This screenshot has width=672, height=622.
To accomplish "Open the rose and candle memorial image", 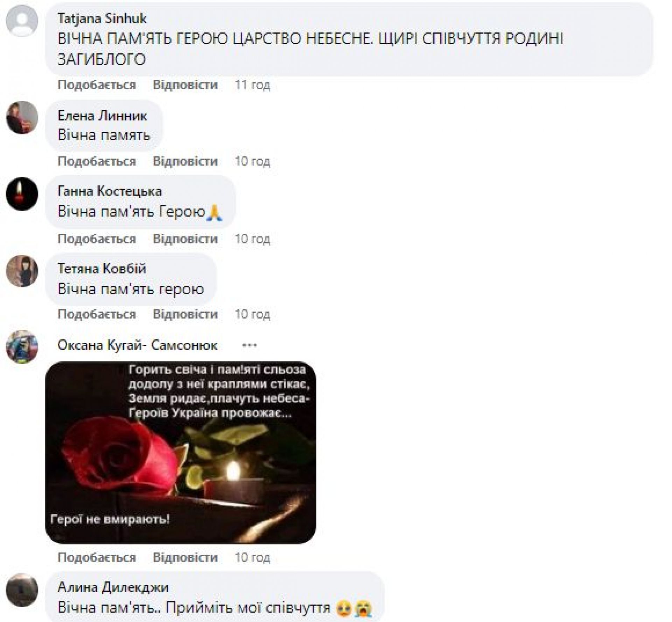I will [x=181, y=452].
